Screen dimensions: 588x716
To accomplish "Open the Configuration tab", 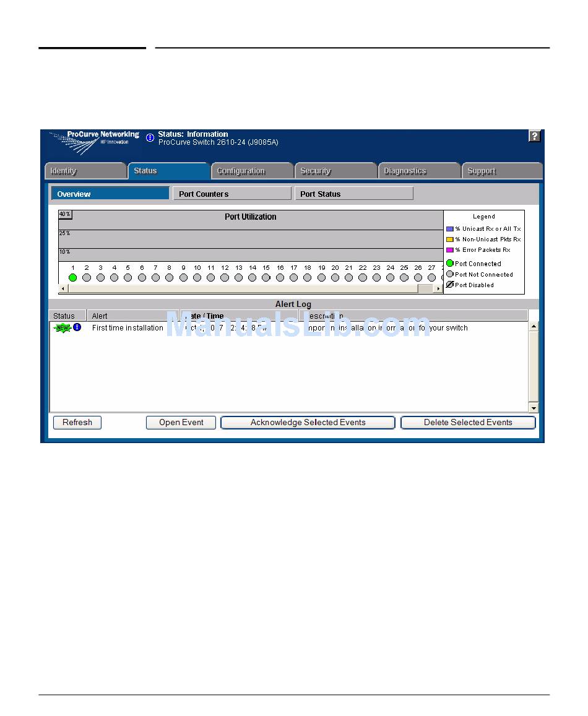I will [x=252, y=171].
